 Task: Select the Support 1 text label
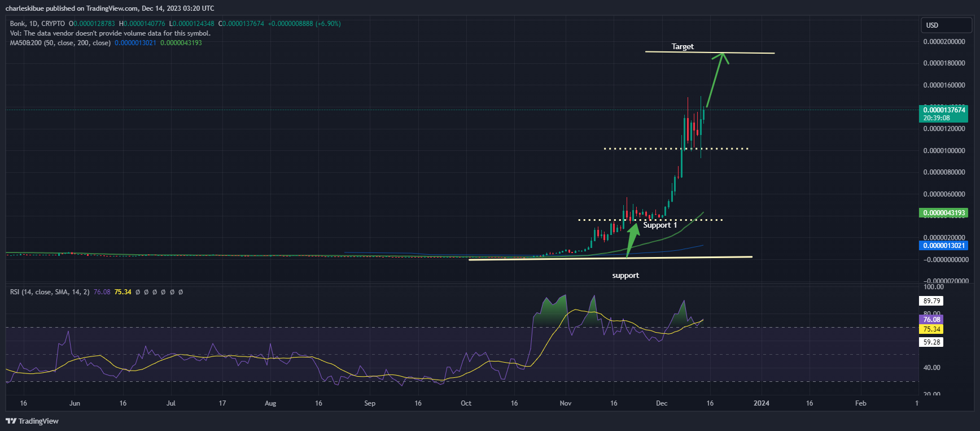pyautogui.click(x=660, y=225)
